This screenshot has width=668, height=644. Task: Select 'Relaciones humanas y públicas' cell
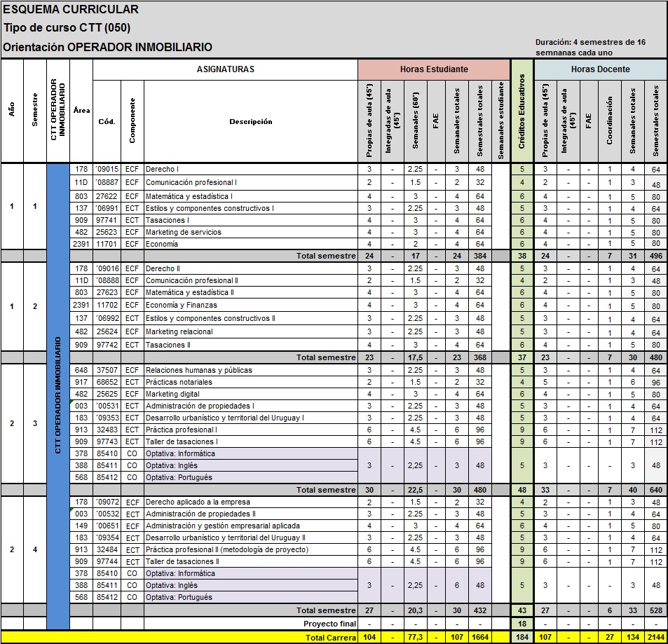click(250, 370)
